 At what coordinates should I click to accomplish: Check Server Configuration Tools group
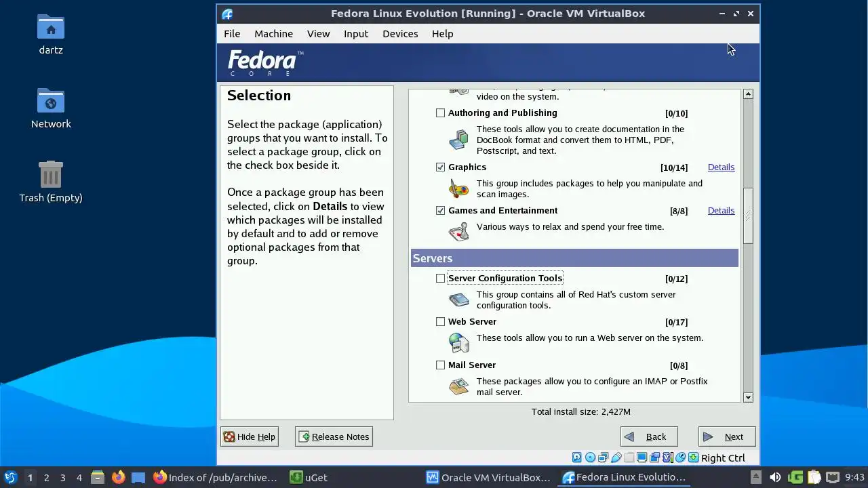tap(440, 279)
